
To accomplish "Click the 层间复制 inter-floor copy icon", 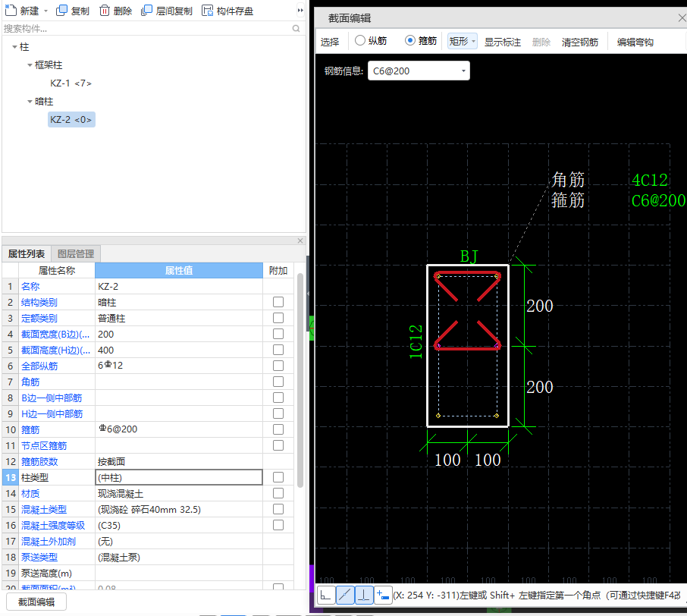I will point(146,10).
